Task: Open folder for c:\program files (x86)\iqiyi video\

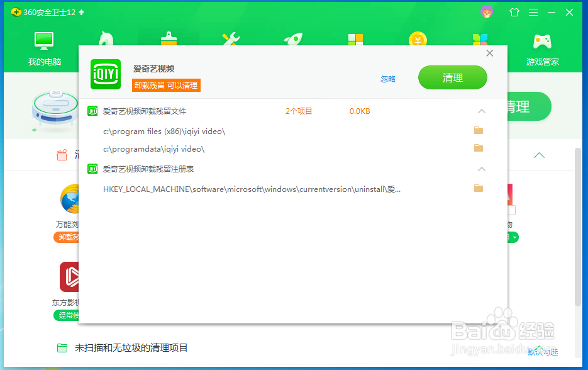Action: [x=479, y=130]
